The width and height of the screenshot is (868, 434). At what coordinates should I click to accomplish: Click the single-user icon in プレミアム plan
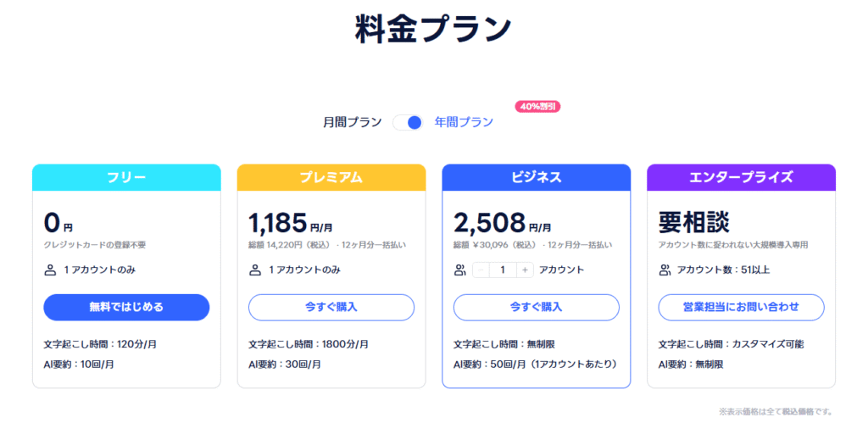[255, 270]
